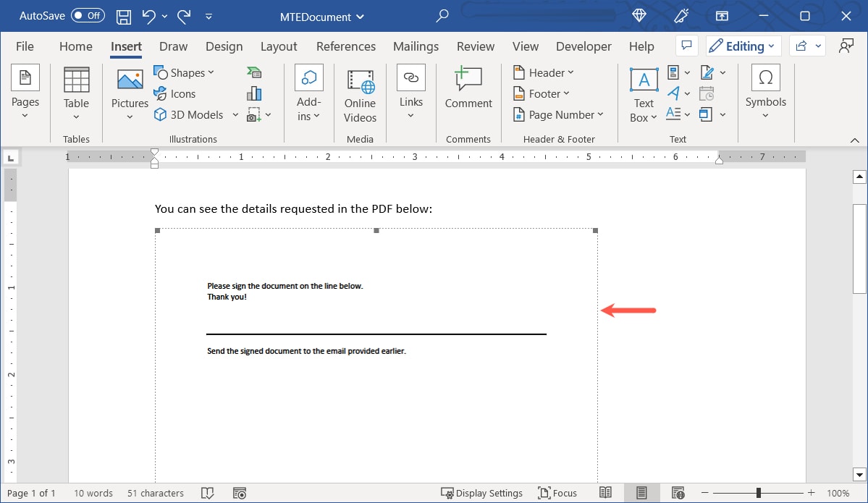Insert a Comment

pyautogui.click(x=468, y=90)
